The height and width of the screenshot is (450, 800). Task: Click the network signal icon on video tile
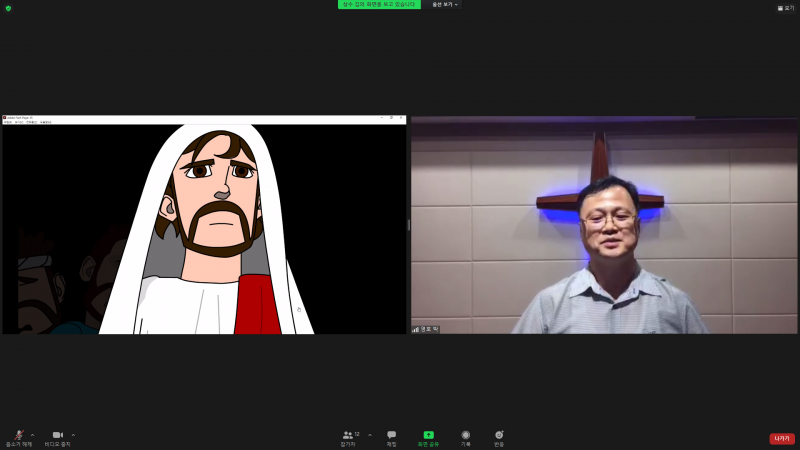click(416, 330)
